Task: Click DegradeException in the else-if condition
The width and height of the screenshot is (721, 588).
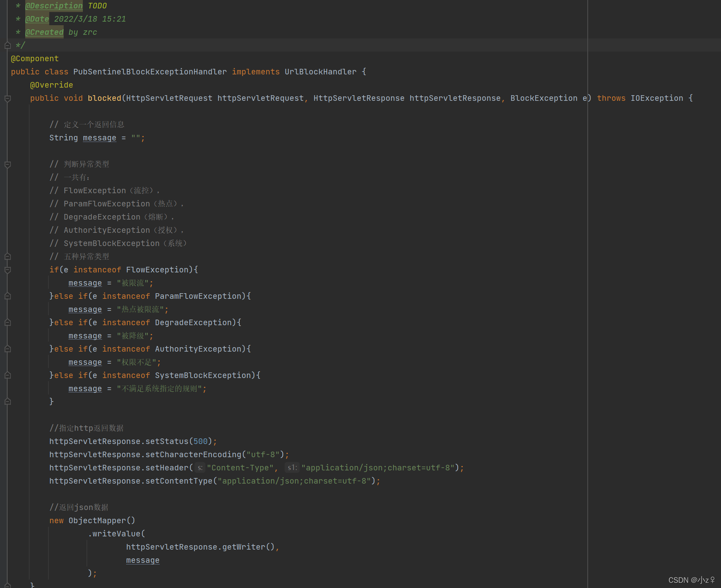Action: coord(193,323)
